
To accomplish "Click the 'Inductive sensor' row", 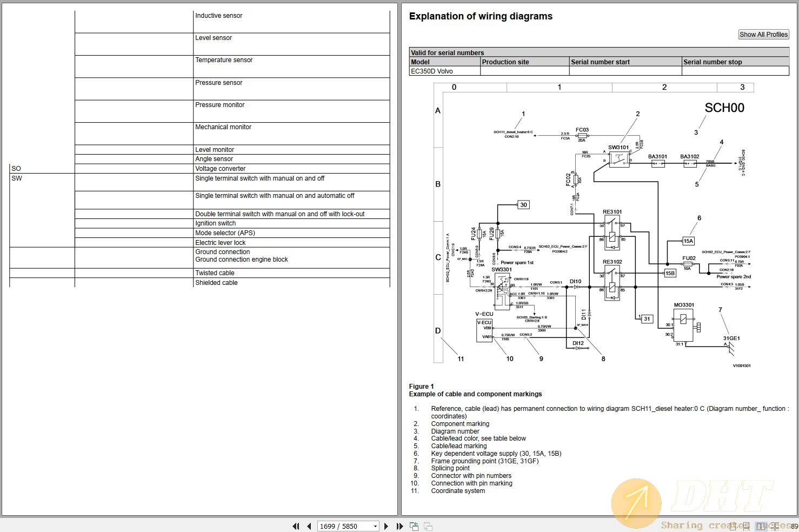I will click(291, 22).
